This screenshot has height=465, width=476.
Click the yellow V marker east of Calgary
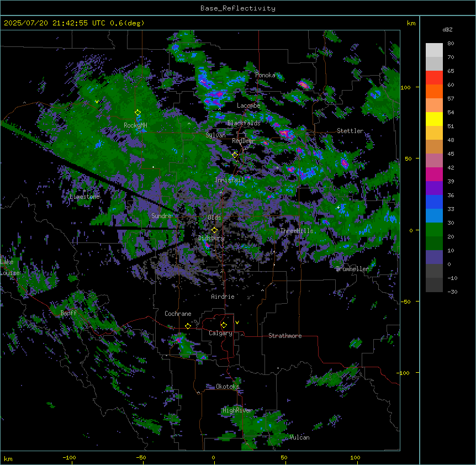point(237,323)
